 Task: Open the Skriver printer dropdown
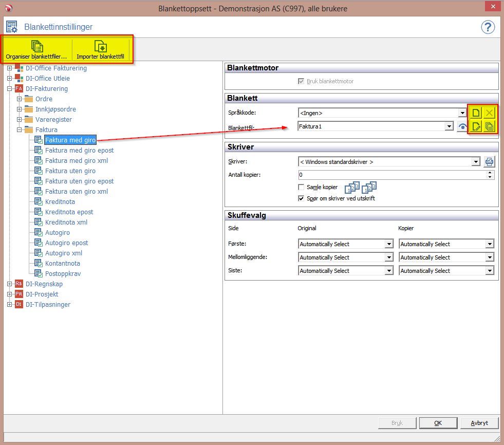click(x=476, y=162)
